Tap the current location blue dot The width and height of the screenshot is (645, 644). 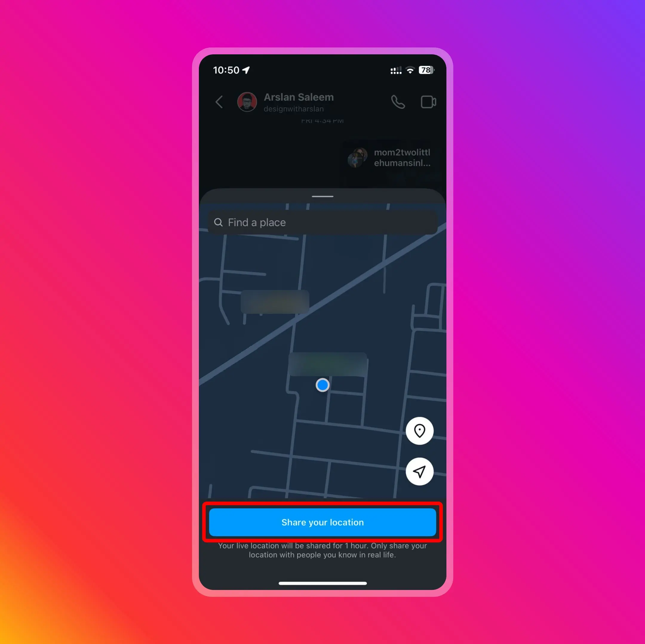pos(322,385)
